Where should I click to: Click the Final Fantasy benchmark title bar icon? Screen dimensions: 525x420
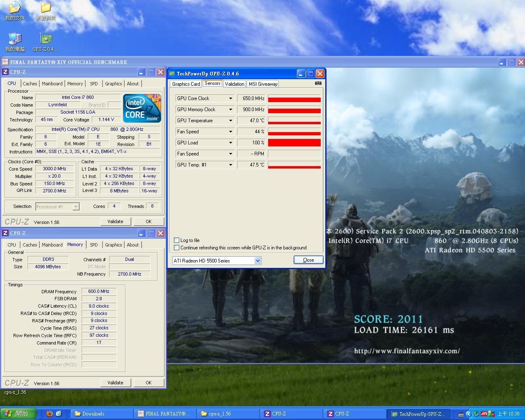click(5, 62)
